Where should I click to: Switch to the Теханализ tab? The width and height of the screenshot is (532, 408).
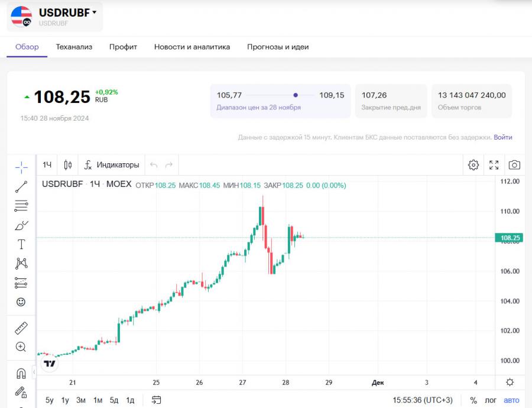74,47
